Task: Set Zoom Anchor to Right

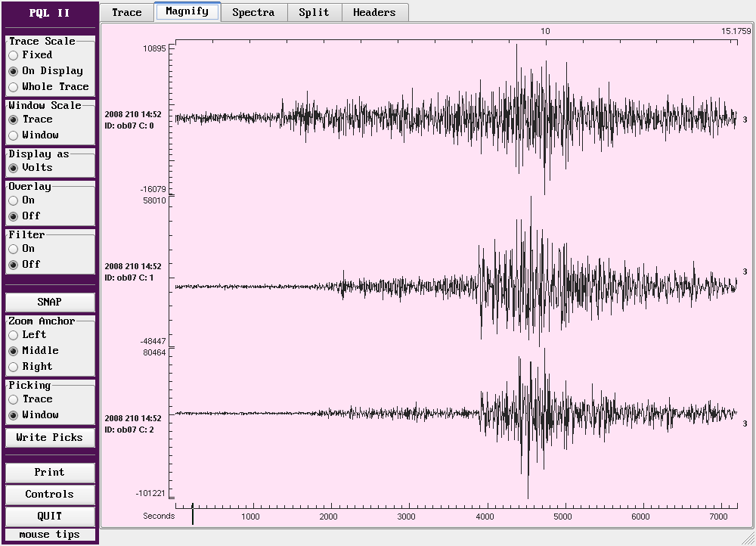Action: pos(14,367)
